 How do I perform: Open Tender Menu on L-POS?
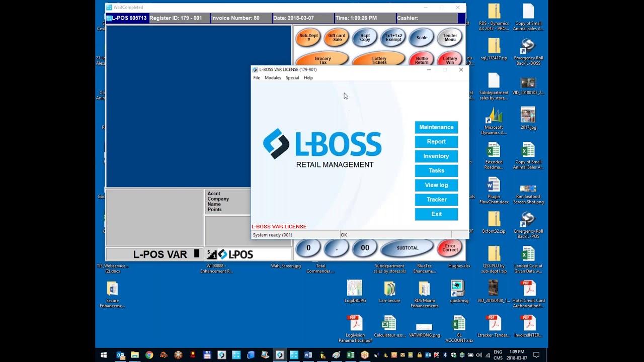pyautogui.click(x=450, y=38)
